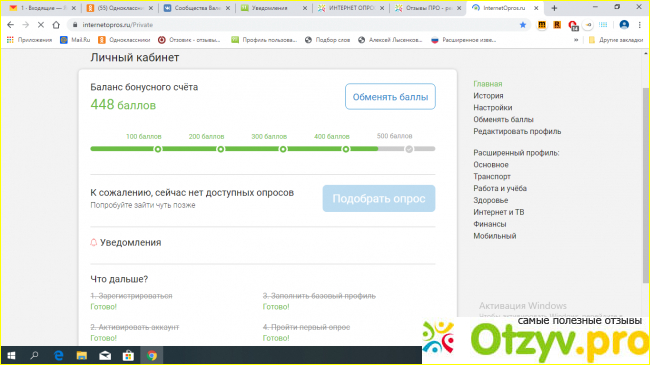Open Мобильный extended profile section
650x365 pixels.
[495, 236]
